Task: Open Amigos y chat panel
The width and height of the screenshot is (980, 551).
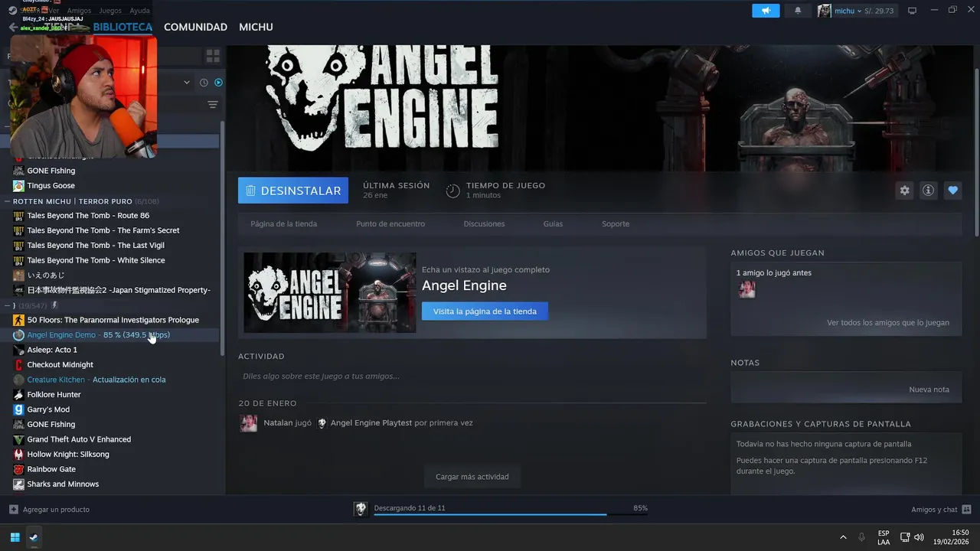Action: 941,510
